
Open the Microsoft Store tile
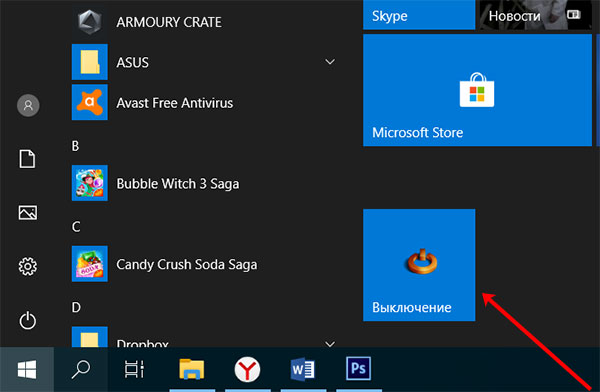coord(477,90)
